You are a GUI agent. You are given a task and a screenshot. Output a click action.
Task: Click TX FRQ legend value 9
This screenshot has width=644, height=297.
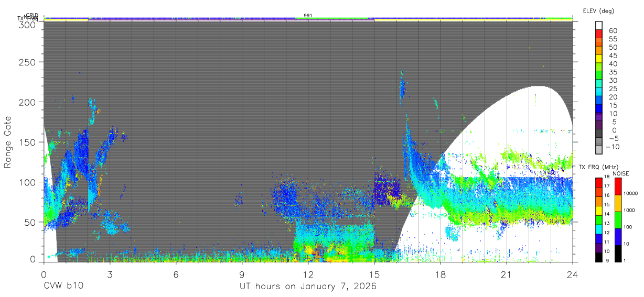tap(607, 261)
